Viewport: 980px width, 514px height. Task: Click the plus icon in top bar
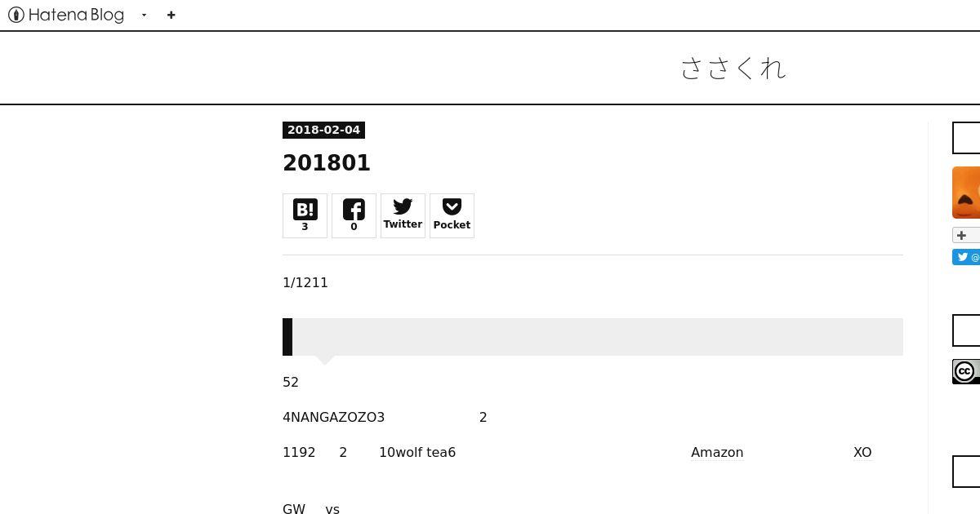pyautogui.click(x=171, y=15)
